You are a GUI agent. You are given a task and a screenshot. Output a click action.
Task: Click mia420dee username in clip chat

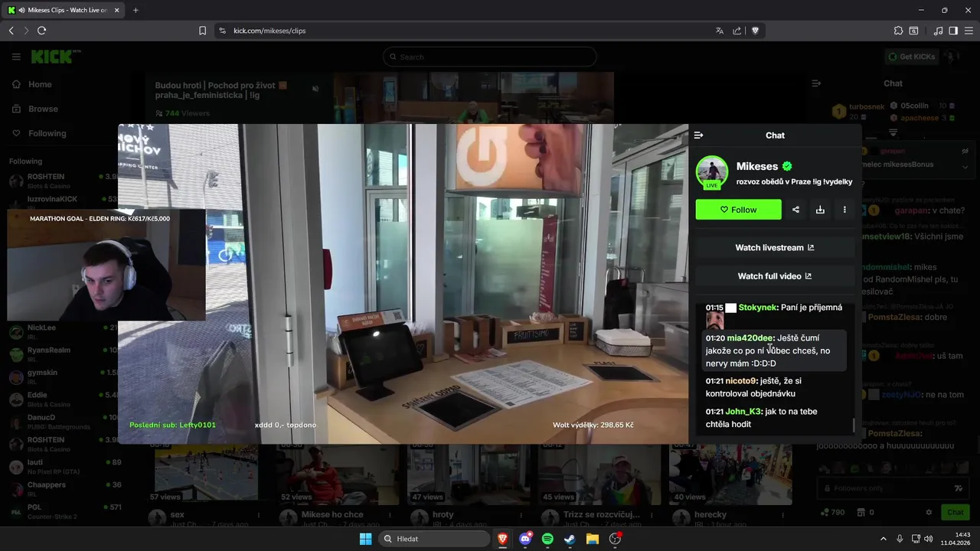tap(750, 337)
